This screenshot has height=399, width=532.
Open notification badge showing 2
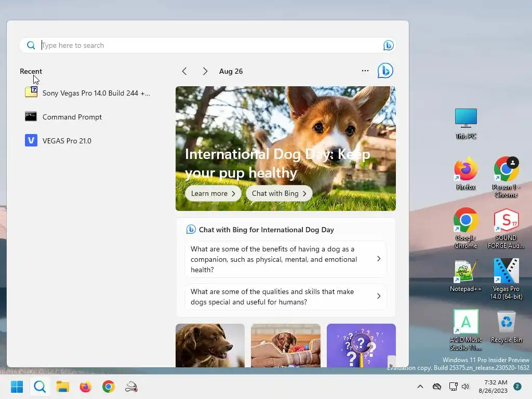tap(517, 387)
